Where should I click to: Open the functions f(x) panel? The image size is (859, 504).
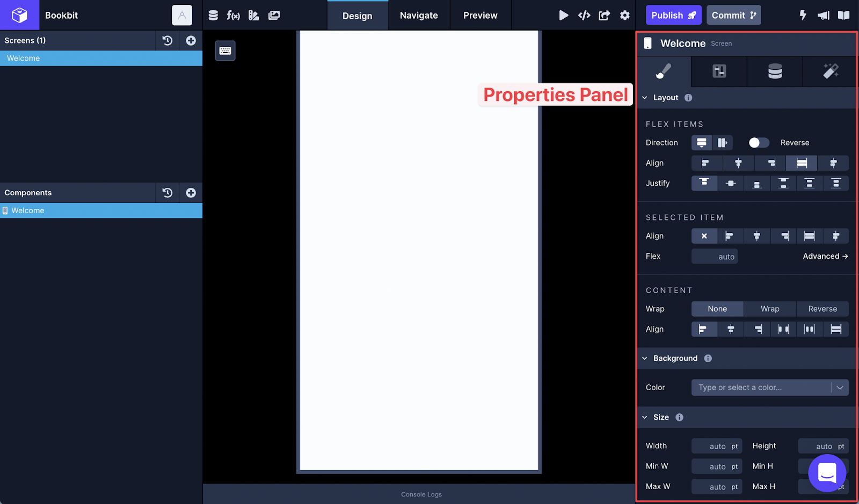(234, 15)
